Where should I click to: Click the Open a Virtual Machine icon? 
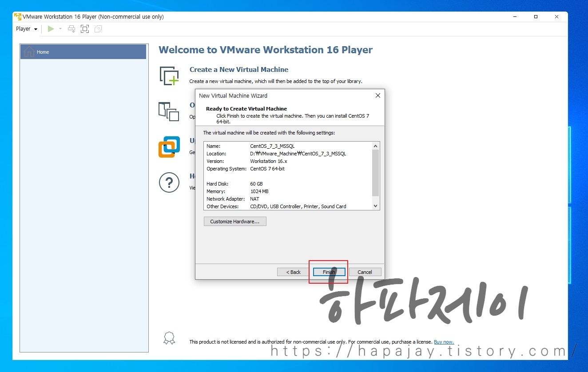(x=169, y=111)
